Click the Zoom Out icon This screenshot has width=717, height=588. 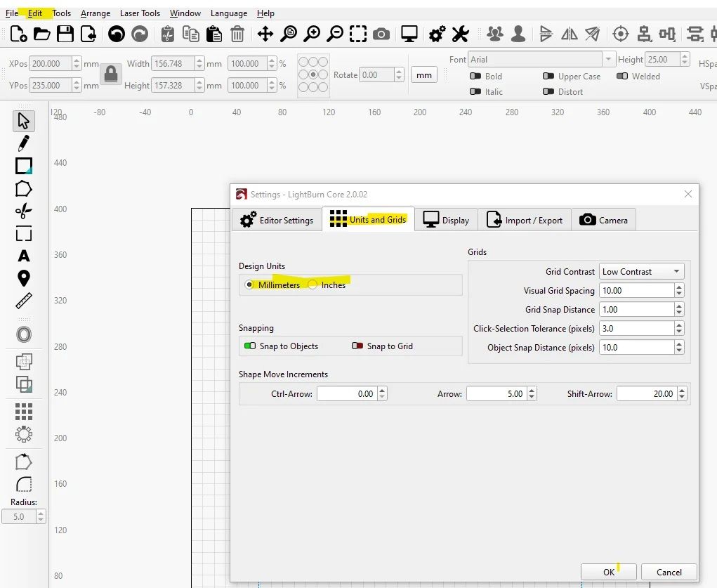335,34
